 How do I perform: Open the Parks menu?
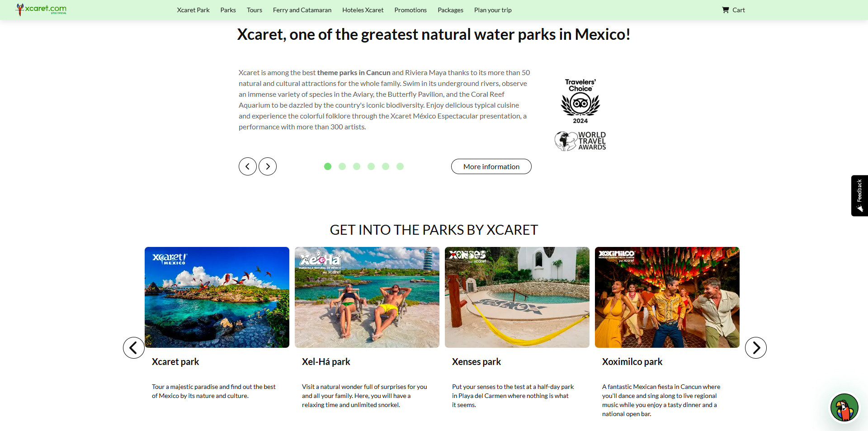click(x=228, y=10)
